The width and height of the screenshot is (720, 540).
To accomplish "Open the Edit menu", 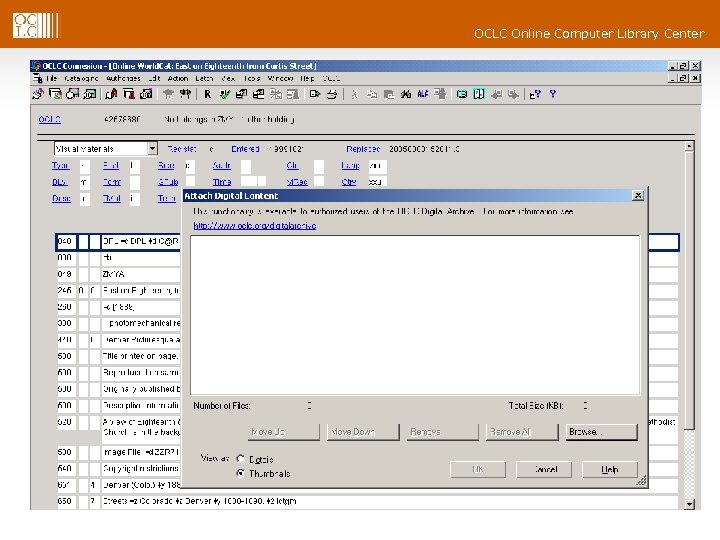I will pos(154,79).
